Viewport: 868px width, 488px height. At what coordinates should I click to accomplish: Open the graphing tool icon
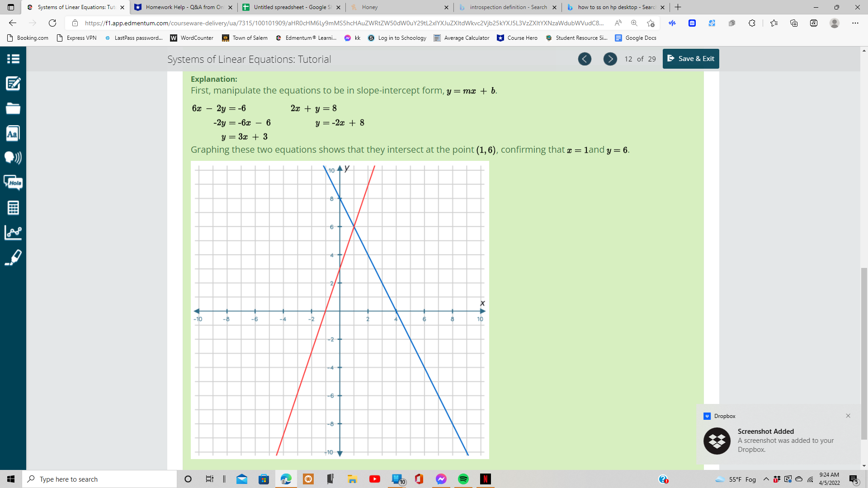coord(13,232)
